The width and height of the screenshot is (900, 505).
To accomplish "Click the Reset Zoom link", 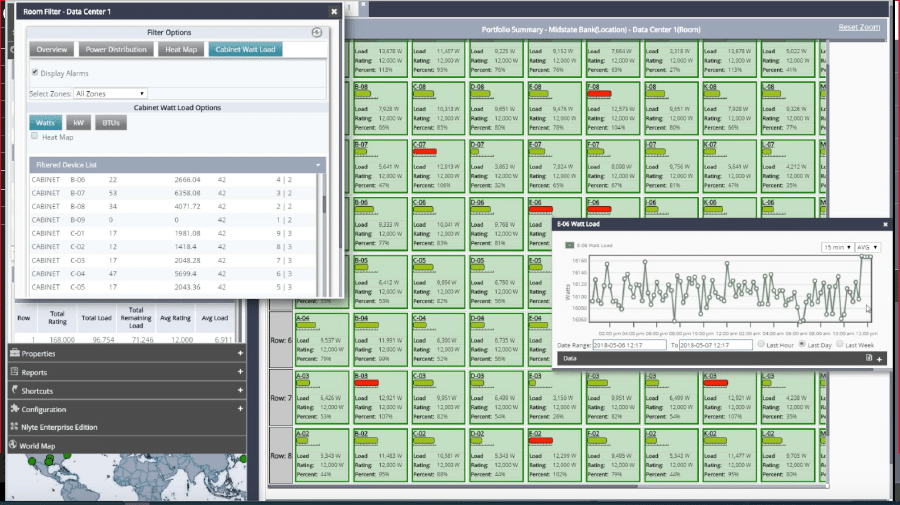I will pyautogui.click(x=860, y=27).
